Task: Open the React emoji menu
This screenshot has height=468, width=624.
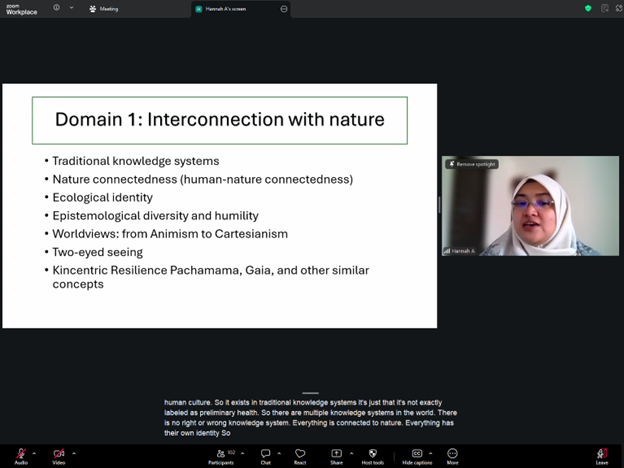Action: (300, 454)
